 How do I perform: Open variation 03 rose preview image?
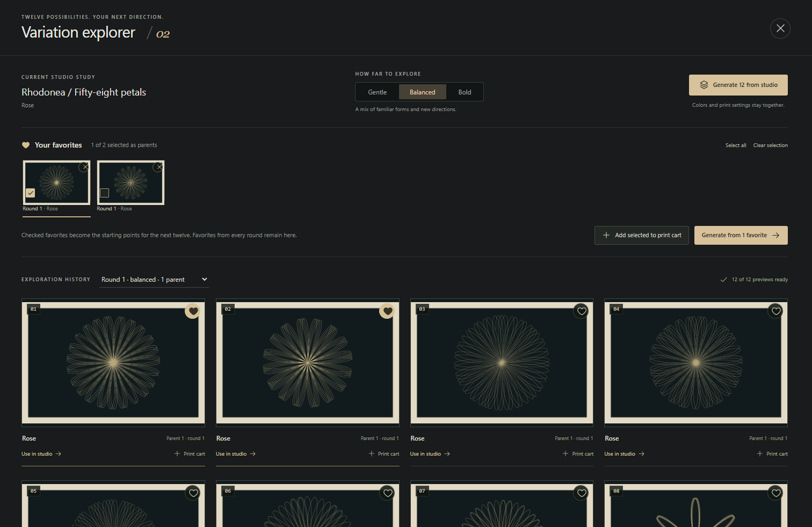coord(502,363)
